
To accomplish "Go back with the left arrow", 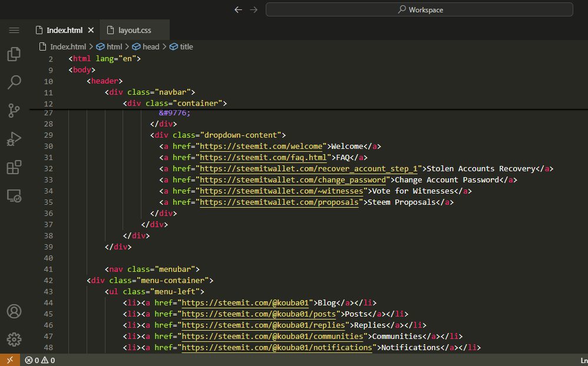I will [x=238, y=9].
